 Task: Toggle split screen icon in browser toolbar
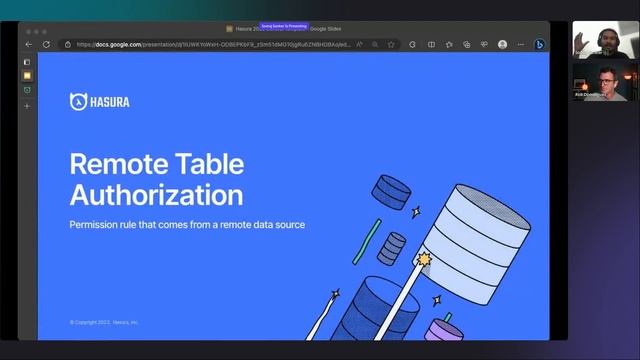[431, 44]
